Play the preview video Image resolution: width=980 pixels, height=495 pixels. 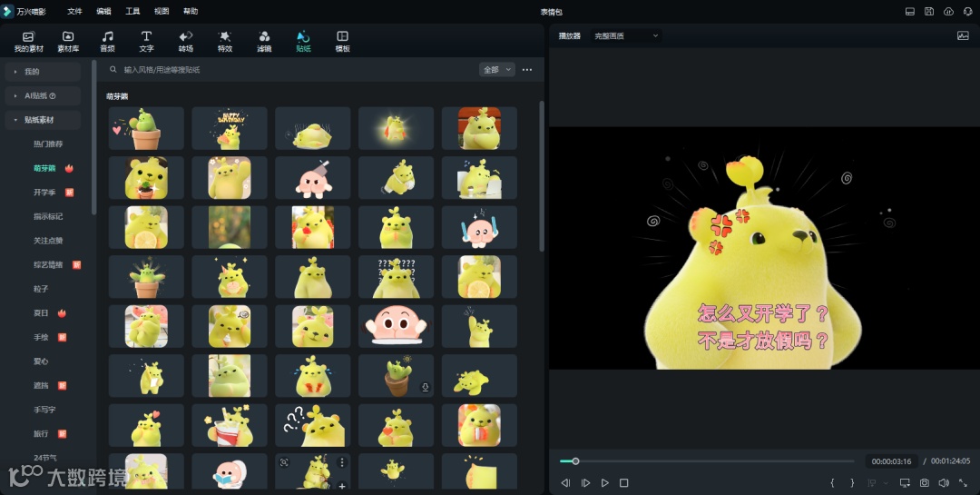point(604,482)
